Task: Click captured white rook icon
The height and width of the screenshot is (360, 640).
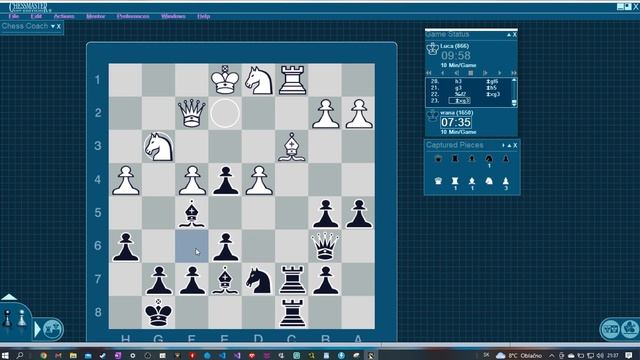Action: coord(455,181)
